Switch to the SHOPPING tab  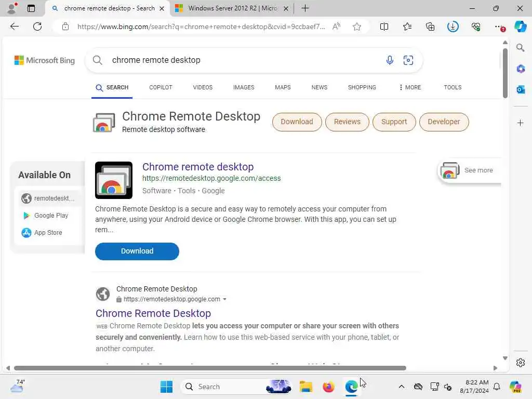point(362,87)
